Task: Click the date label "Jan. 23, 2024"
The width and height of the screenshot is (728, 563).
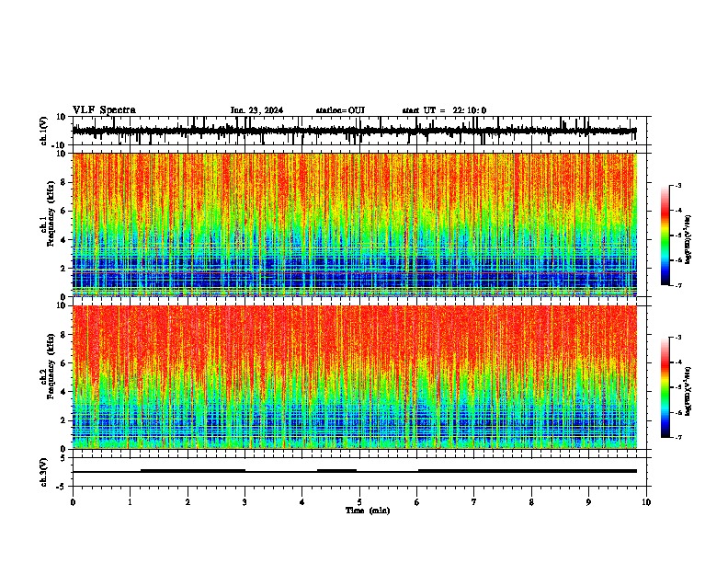Action: coord(256,110)
